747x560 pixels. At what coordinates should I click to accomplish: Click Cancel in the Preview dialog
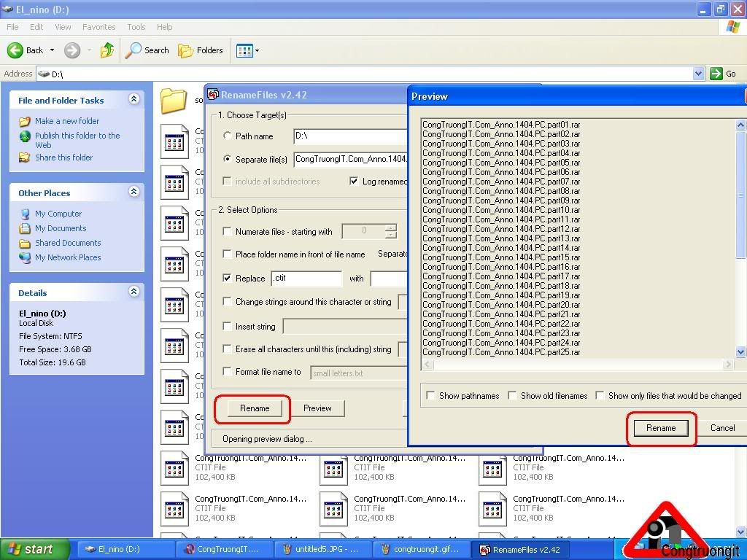click(x=722, y=428)
